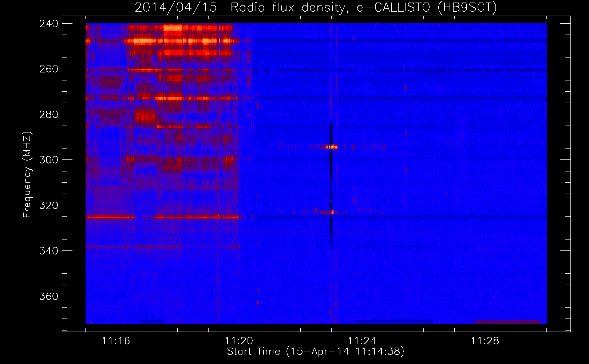Click the 340 frequency tick label

[x=49, y=251]
